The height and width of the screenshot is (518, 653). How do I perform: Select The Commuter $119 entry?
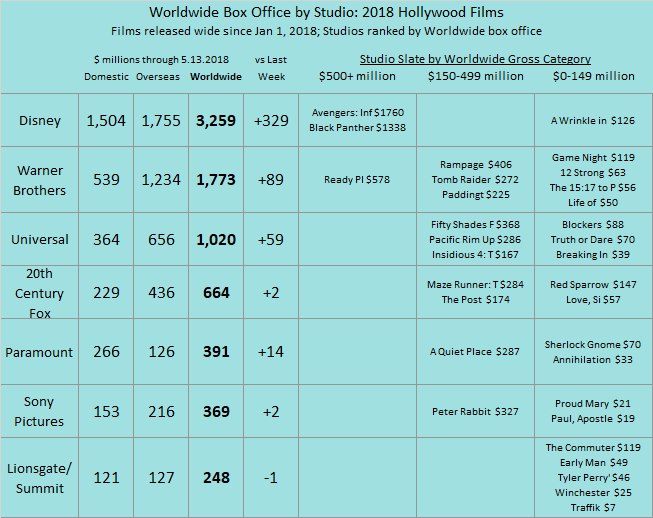point(593,448)
